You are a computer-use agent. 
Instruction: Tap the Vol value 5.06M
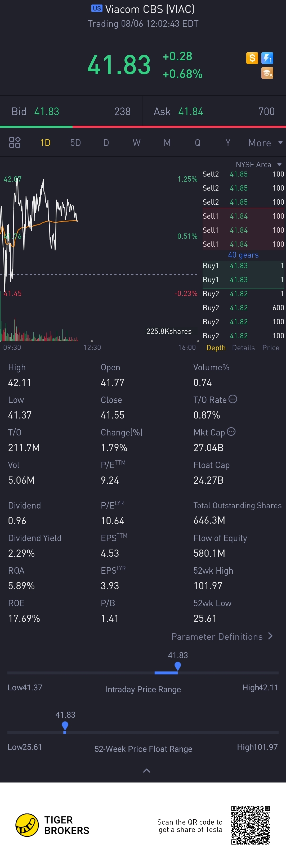pyautogui.click(x=21, y=480)
